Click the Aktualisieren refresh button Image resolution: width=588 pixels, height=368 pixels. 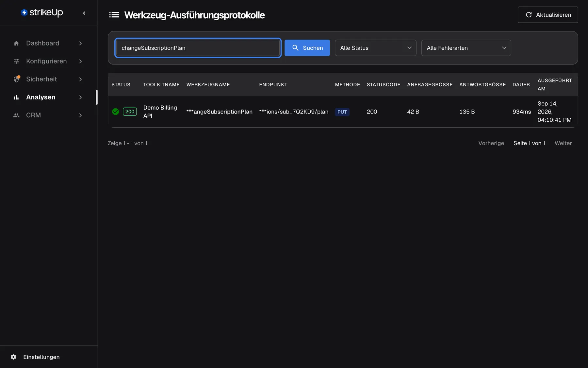[548, 15]
